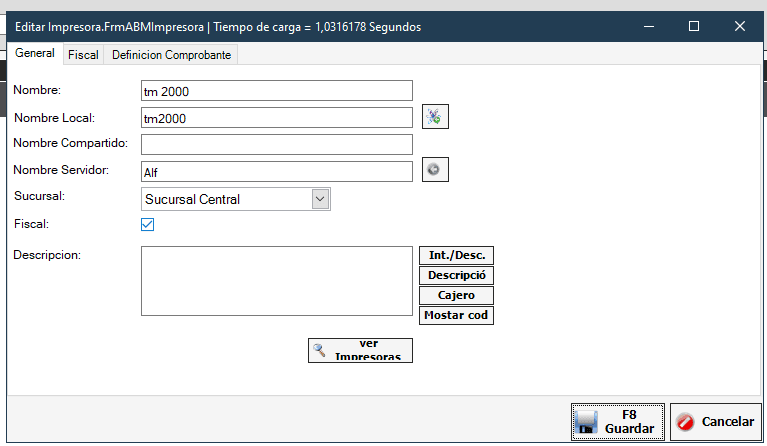Open the Definicion Comprobante tab
The width and height of the screenshot is (767, 446).
click(171, 55)
